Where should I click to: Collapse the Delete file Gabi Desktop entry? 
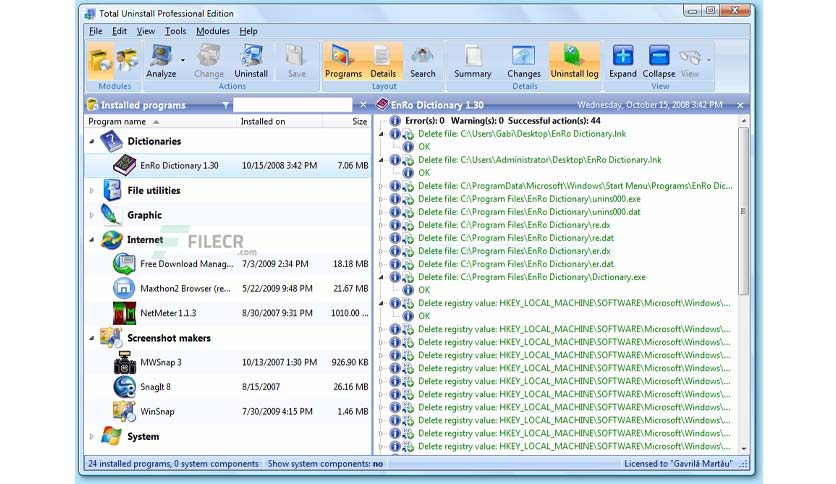click(381, 134)
